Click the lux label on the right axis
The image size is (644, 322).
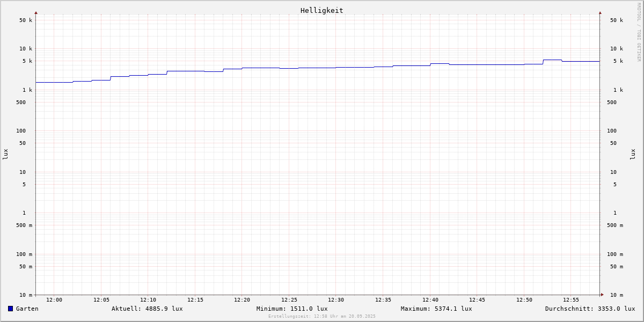pos(633,155)
